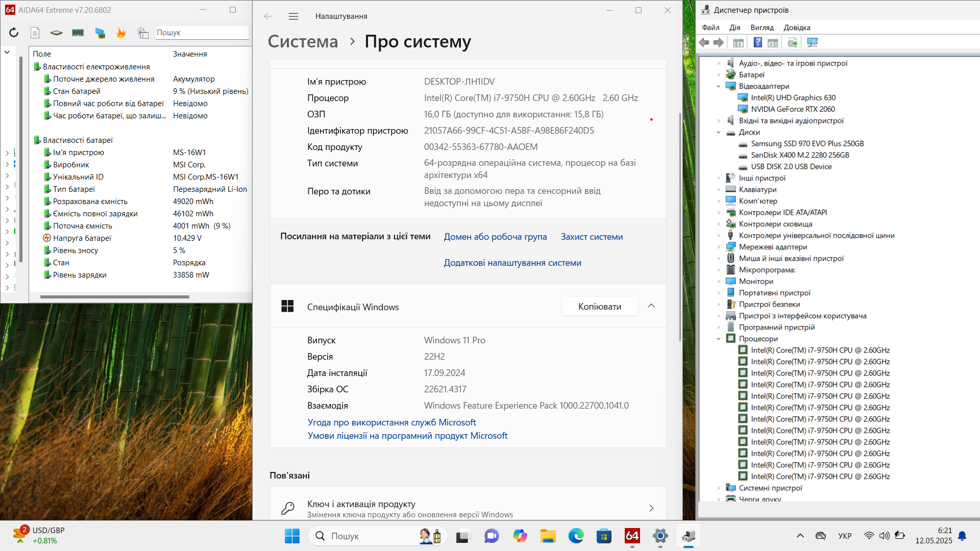Click the Поле column header in AIDA64
The width and height of the screenshot is (980, 551).
(x=99, y=54)
